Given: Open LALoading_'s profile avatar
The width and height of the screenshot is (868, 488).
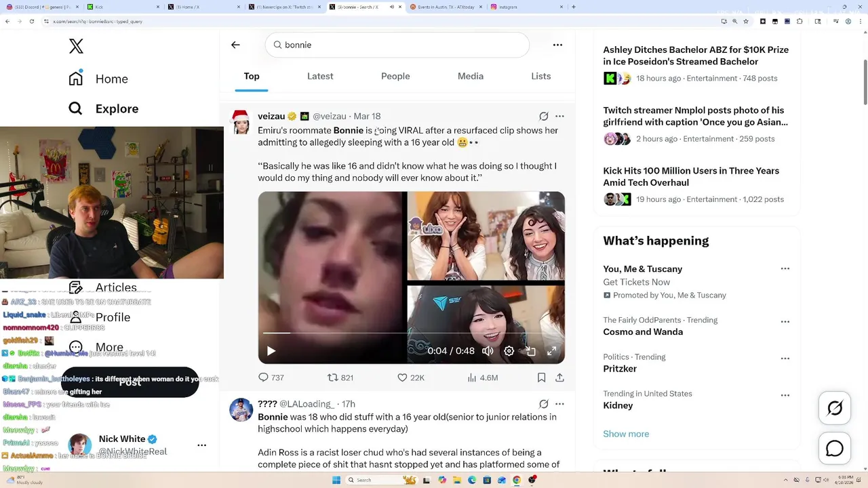Looking at the screenshot, I should tap(241, 409).
